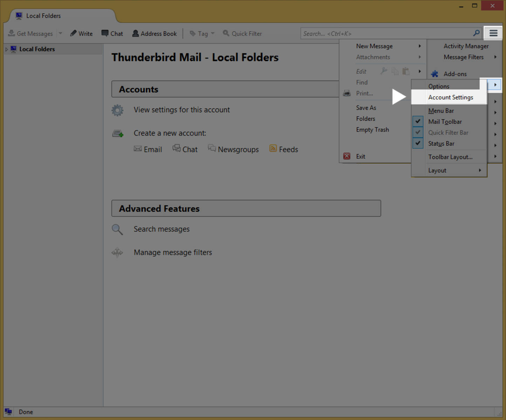Click the Newsgroups icon

212,148
